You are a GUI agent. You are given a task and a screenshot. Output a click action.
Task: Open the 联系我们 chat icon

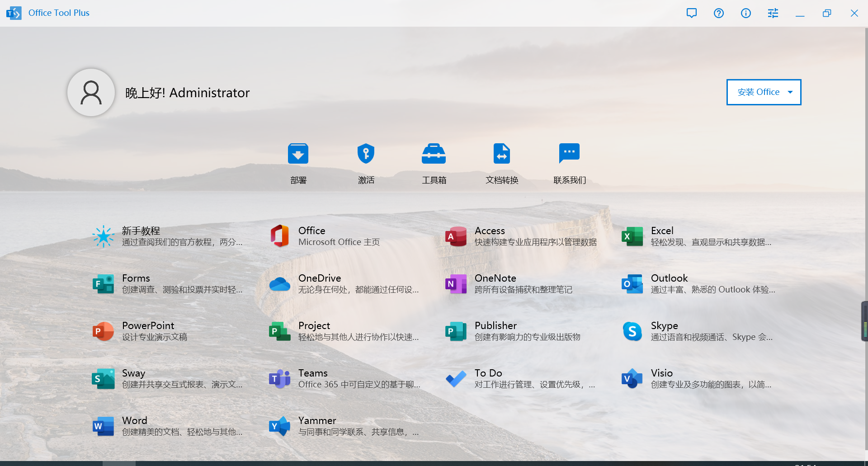(569, 154)
